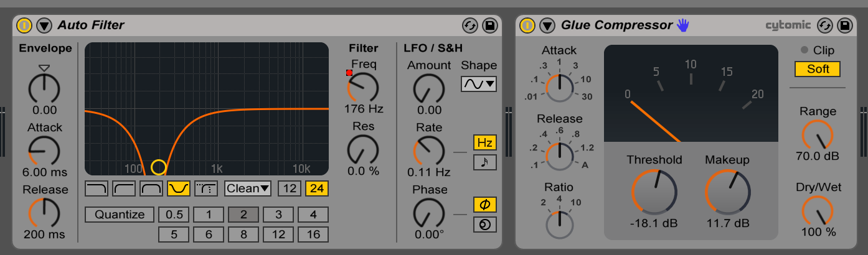Toggle the Auto Filter device activator
The image size is (868, 255).
tap(24, 25)
